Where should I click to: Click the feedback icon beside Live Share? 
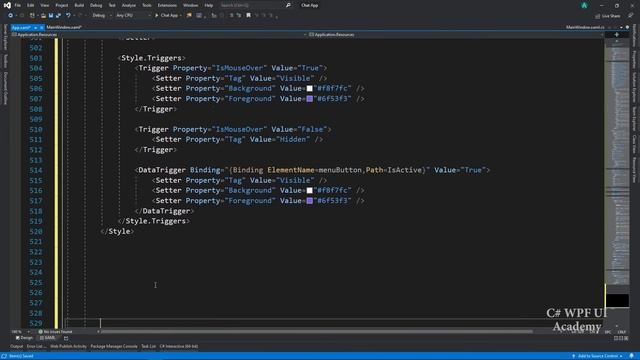631,16
